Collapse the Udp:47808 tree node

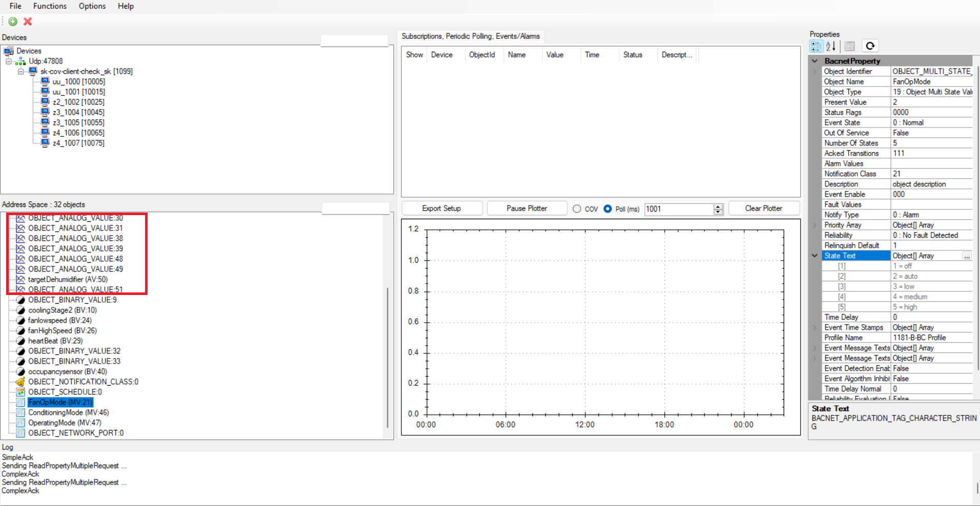(8, 61)
